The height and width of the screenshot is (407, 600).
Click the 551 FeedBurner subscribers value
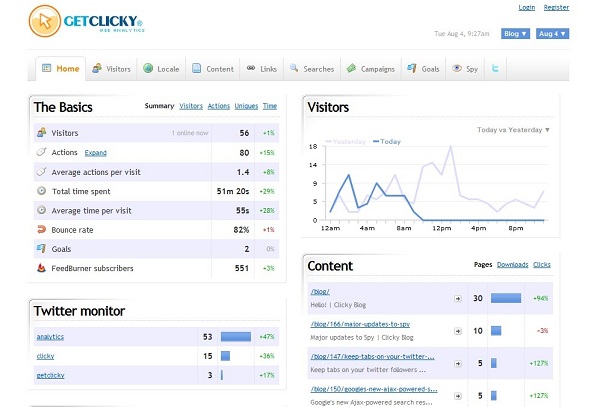pyautogui.click(x=242, y=268)
